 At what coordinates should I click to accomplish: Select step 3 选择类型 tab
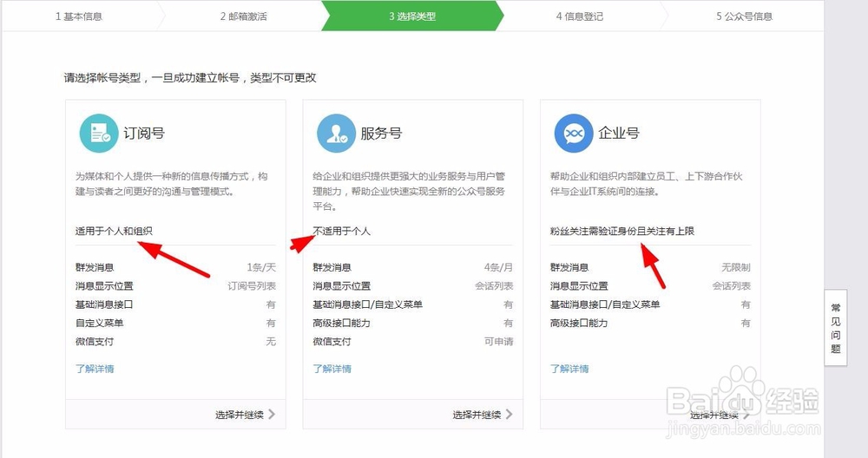click(x=412, y=16)
